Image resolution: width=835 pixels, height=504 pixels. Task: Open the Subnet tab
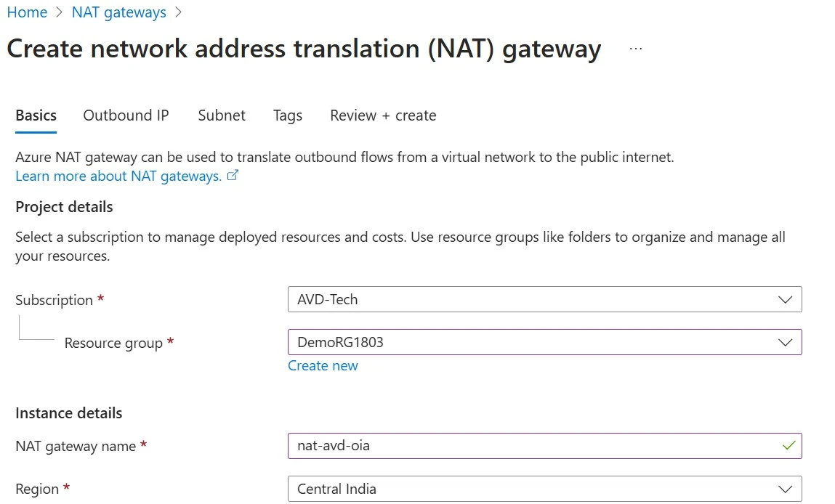click(x=222, y=115)
